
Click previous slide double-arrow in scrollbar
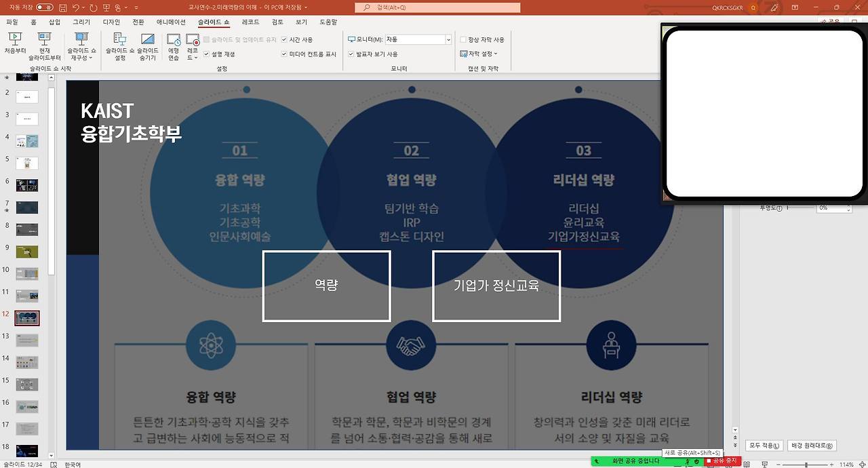coord(735,437)
